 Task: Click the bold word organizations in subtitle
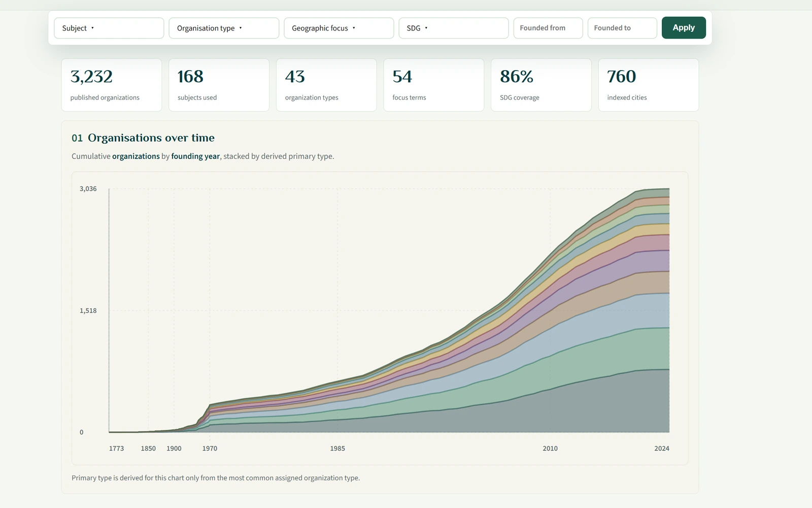coord(136,156)
